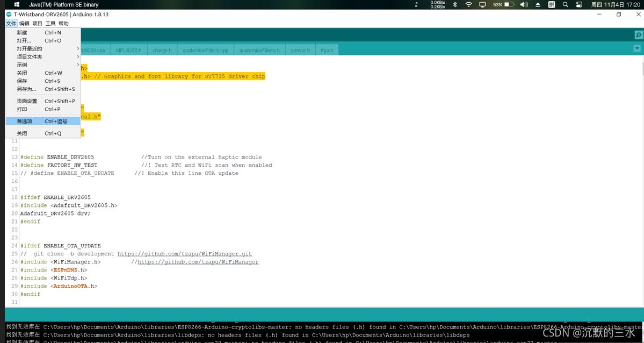This screenshot has height=343, width=644.
Task: Choose 打开... Ctrl+O menu entry
Action: click(43, 41)
